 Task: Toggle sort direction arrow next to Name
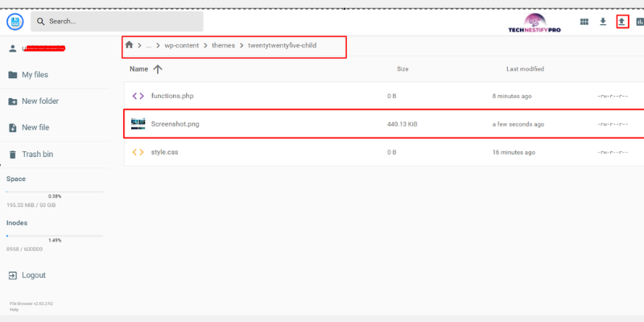point(158,69)
